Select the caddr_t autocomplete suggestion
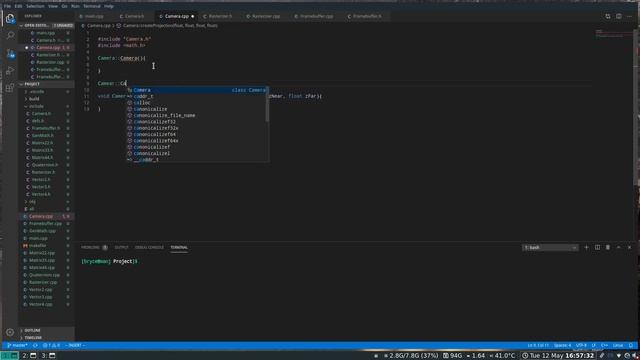 pyautogui.click(x=196, y=96)
